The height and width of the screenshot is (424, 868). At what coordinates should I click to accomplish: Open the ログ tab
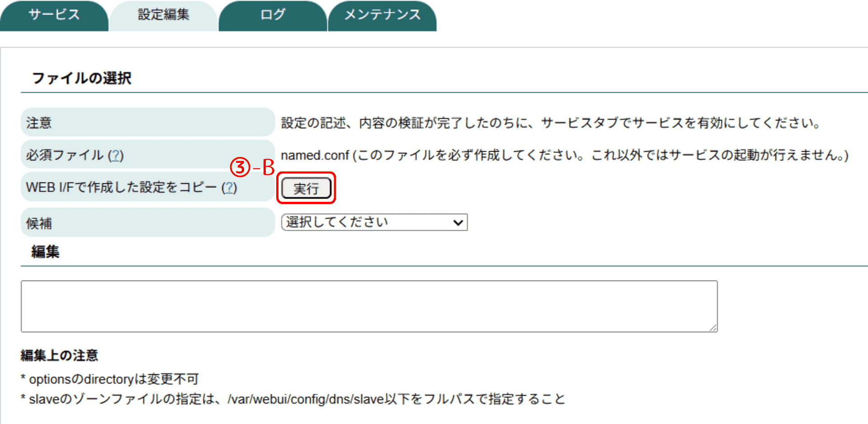click(273, 15)
